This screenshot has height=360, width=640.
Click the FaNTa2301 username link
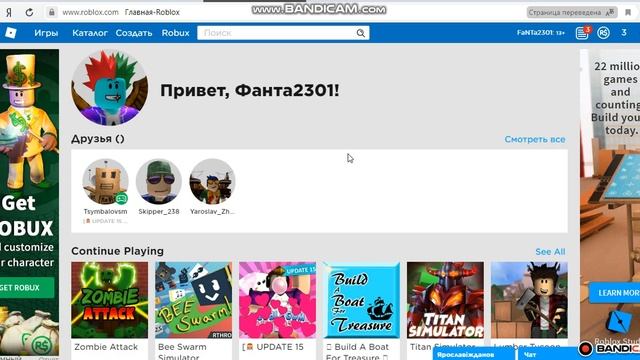point(541,33)
